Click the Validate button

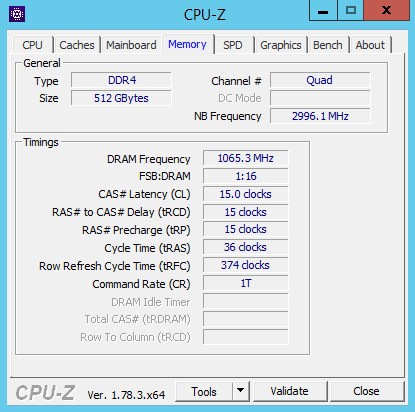[289, 391]
